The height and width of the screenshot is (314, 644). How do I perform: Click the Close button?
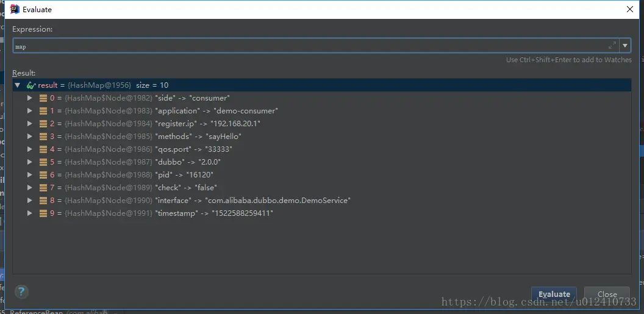[x=607, y=294]
